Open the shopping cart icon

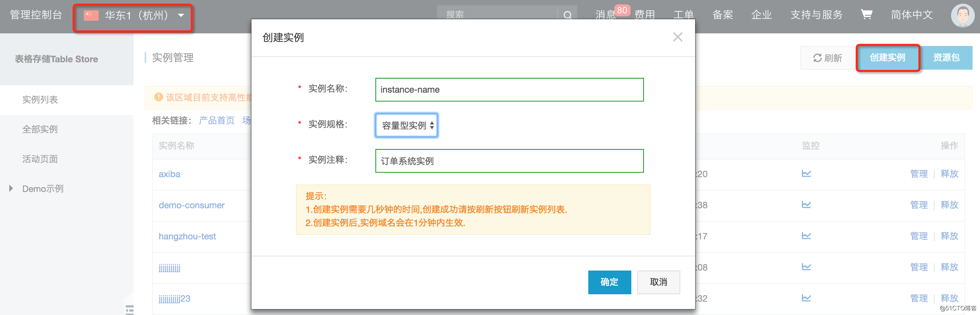[866, 14]
